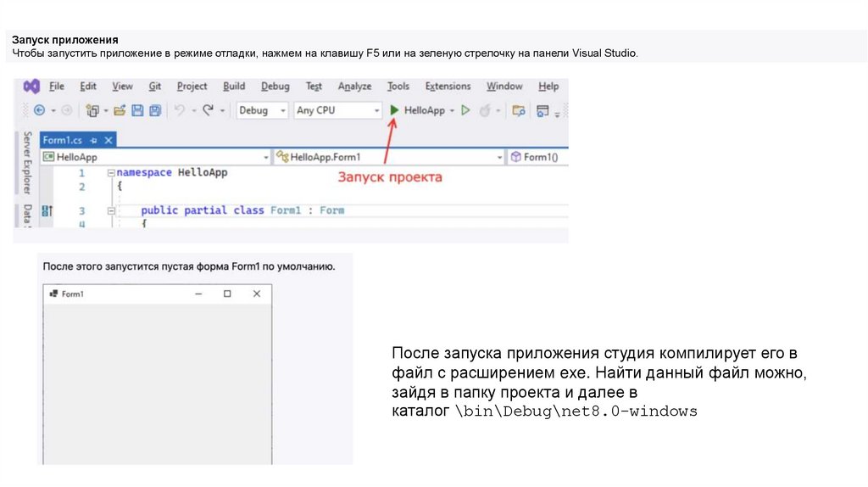
Task: Open the Window menu
Action: pos(504,86)
